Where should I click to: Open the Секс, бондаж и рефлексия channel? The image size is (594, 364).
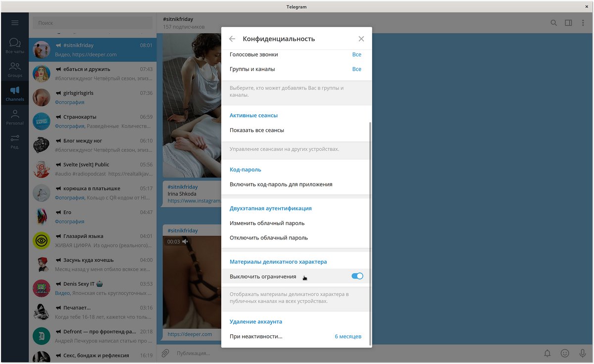[93, 356]
